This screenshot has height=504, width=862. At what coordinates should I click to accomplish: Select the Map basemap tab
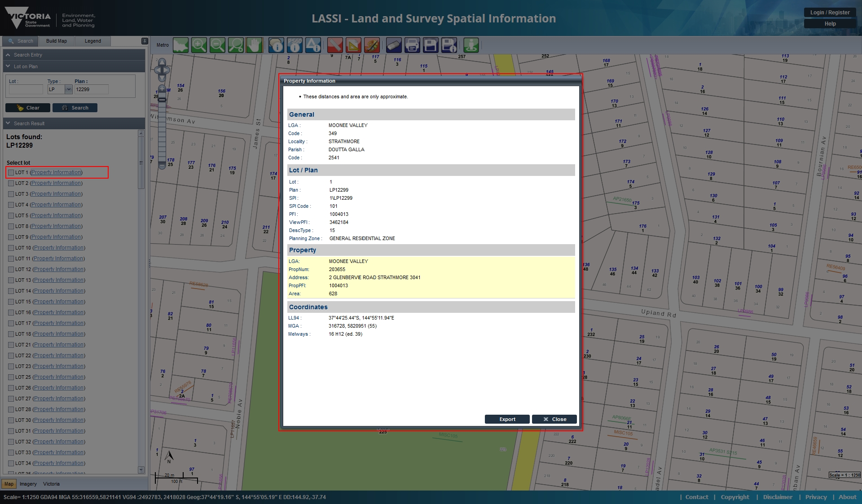[x=9, y=484]
